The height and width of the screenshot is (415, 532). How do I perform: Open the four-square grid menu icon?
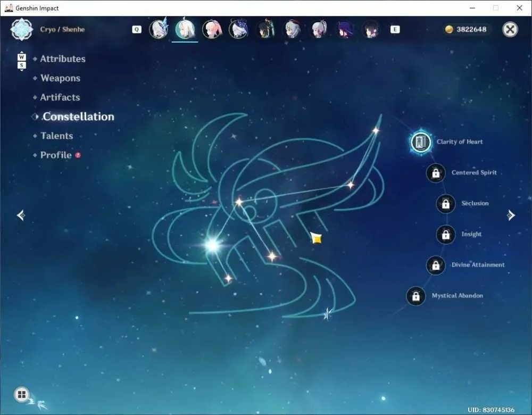pyautogui.click(x=22, y=394)
